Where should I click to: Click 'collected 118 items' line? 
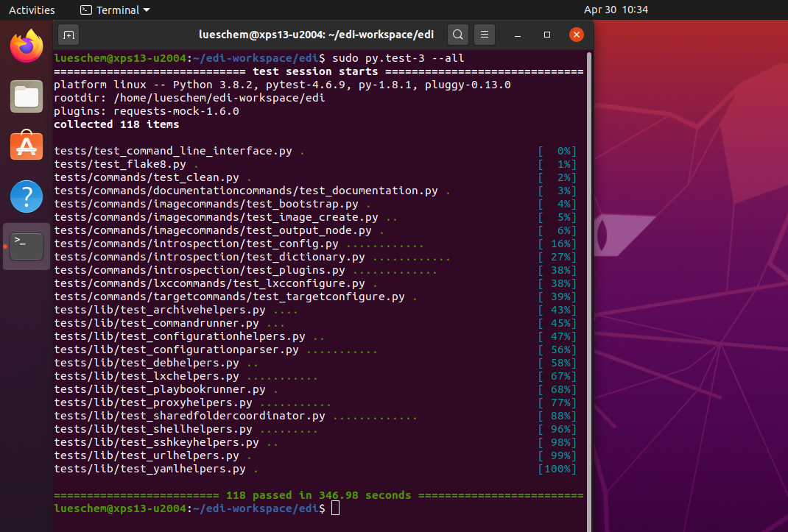[x=116, y=124]
